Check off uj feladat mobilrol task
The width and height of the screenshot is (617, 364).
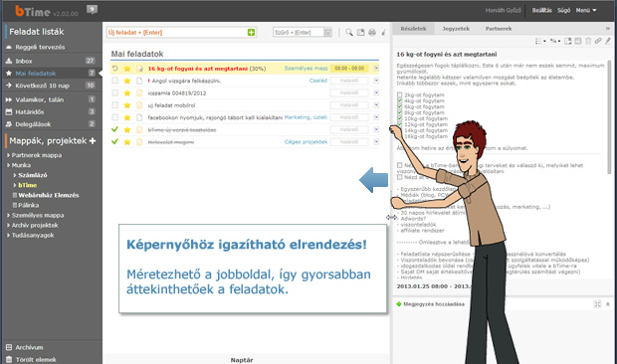click(x=114, y=105)
